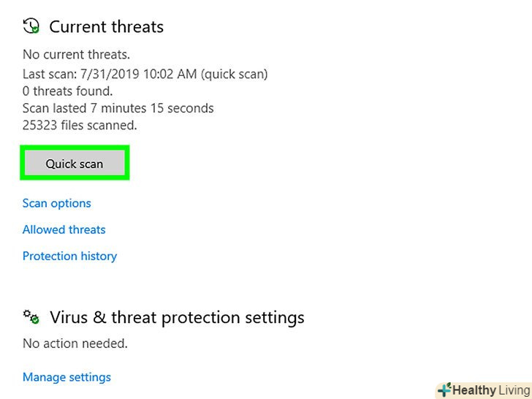Open the Allowed threats link

64,229
